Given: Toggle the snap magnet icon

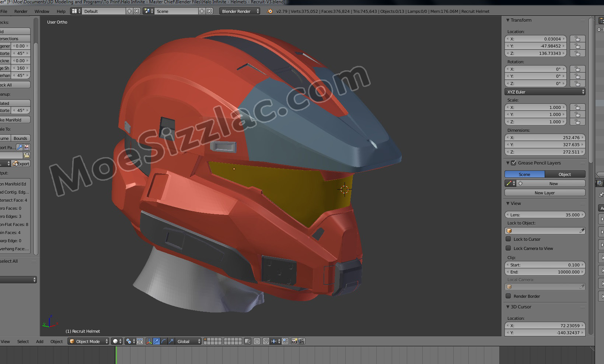Looking at the screenshot, I should [x=266, y=342].
